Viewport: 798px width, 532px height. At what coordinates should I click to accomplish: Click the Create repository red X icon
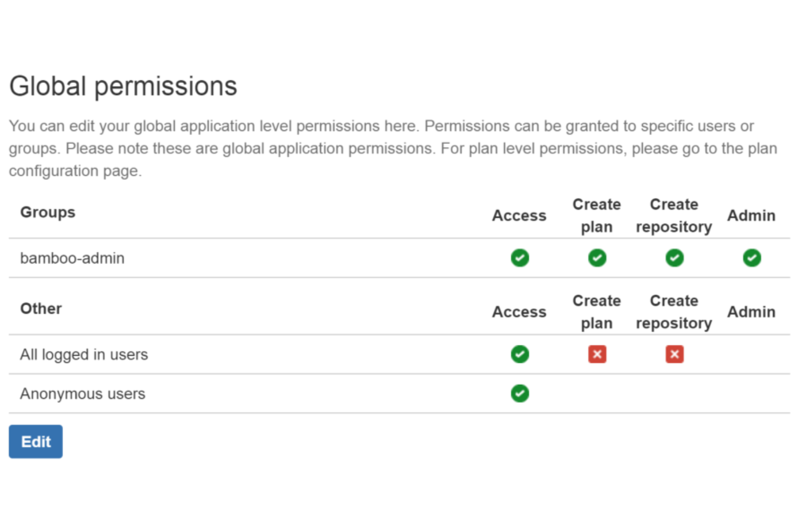coord(674,354)
